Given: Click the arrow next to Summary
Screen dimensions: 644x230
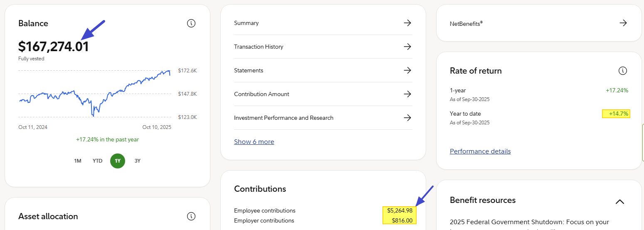Looking at the screenshot, I should coord(407,23).
